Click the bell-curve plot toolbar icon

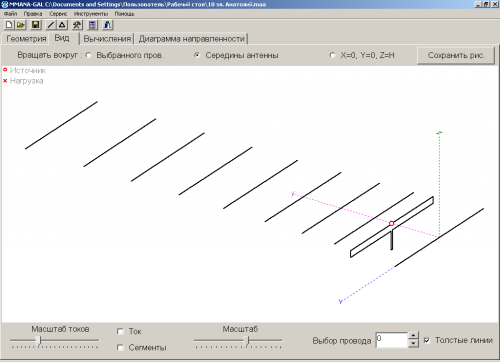(107, 25)
